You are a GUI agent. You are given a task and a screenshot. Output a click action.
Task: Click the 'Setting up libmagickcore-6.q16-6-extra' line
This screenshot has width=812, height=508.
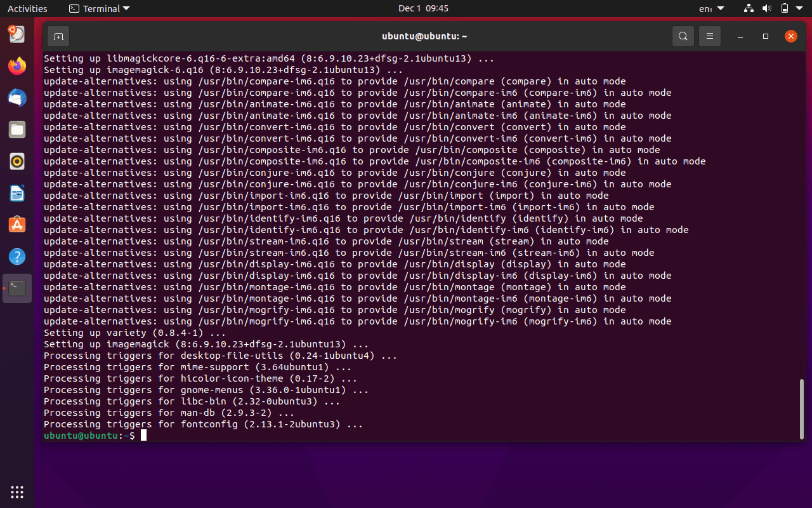269,58
